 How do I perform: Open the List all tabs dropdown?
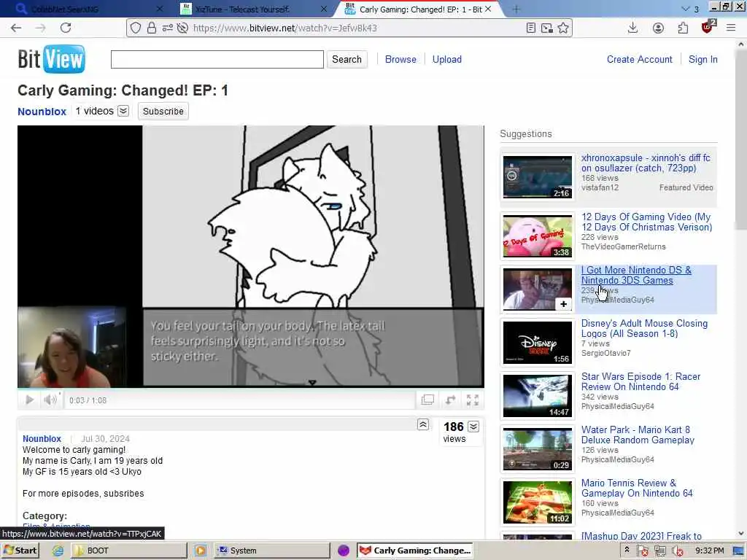click(x=686, y=9)
